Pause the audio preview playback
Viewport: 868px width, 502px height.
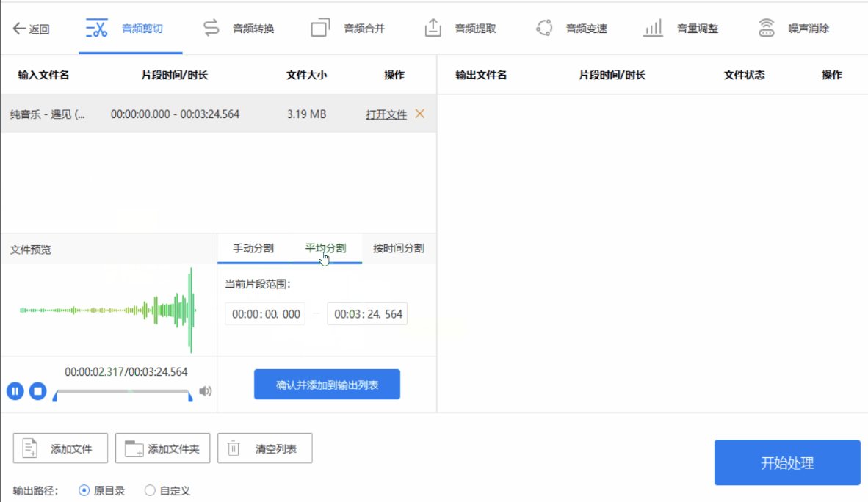(15, 391)
